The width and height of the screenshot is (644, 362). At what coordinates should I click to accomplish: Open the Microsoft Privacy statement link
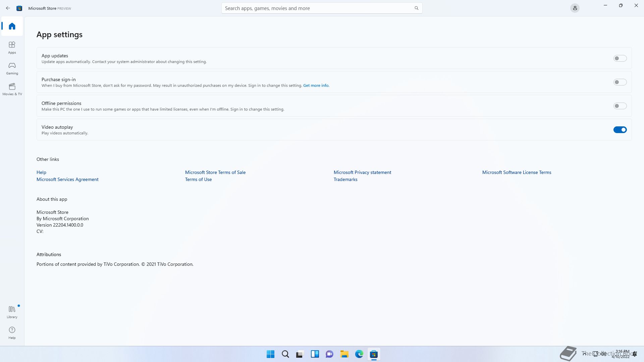coord(362,172)
